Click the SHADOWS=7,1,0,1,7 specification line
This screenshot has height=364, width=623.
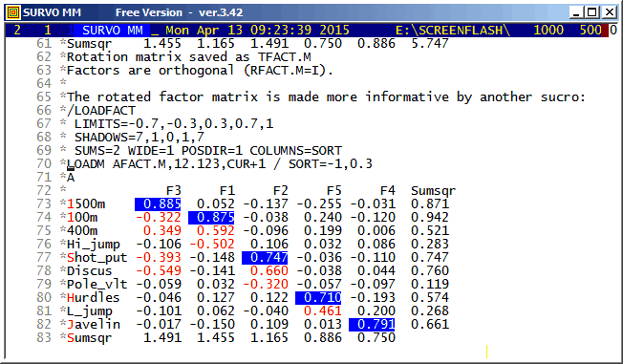[x=140, y=138]
